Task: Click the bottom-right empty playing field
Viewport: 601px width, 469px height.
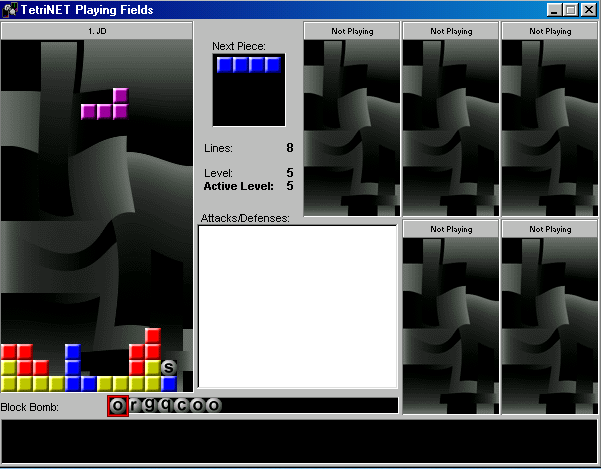Action: click(550, 326)
